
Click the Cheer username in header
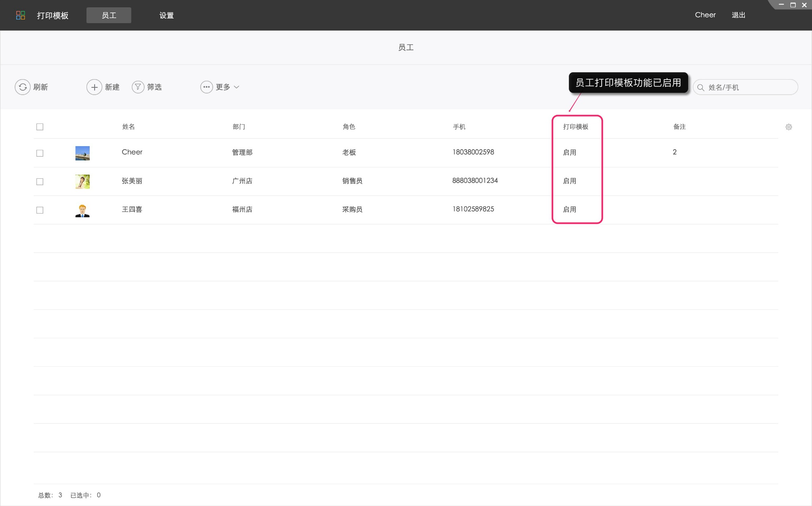705,15
